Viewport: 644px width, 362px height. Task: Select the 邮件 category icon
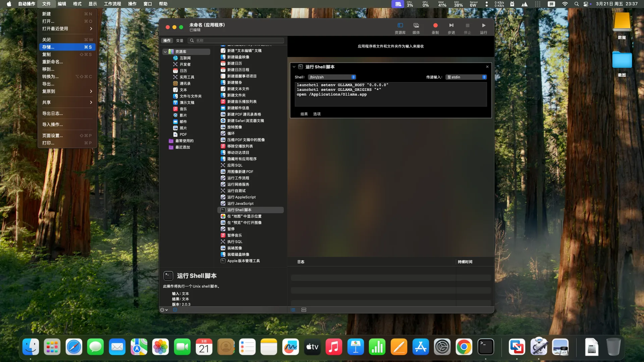click(175, 122)
